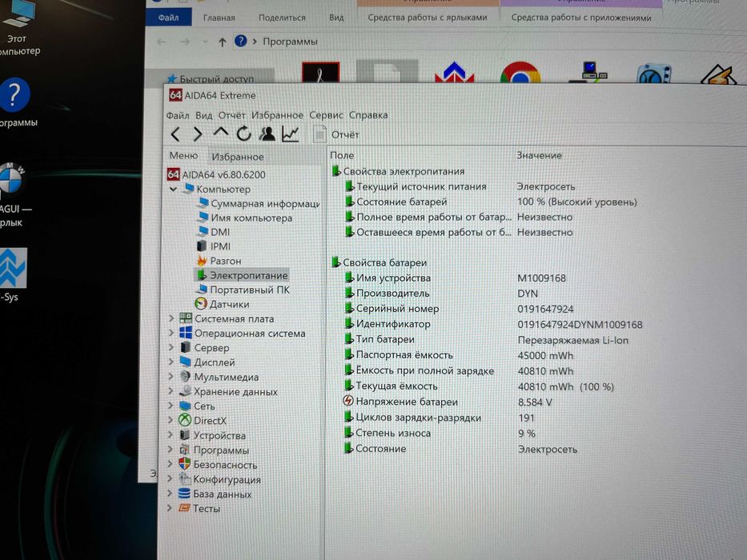Open Файл tab in Explorer window
747x560 pixels.
coord(169,18)
